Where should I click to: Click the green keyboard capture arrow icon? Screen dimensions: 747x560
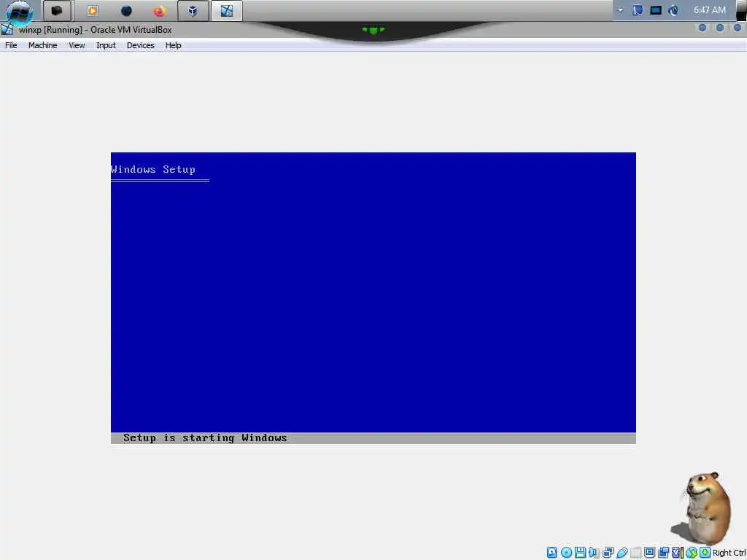(705, 553)
